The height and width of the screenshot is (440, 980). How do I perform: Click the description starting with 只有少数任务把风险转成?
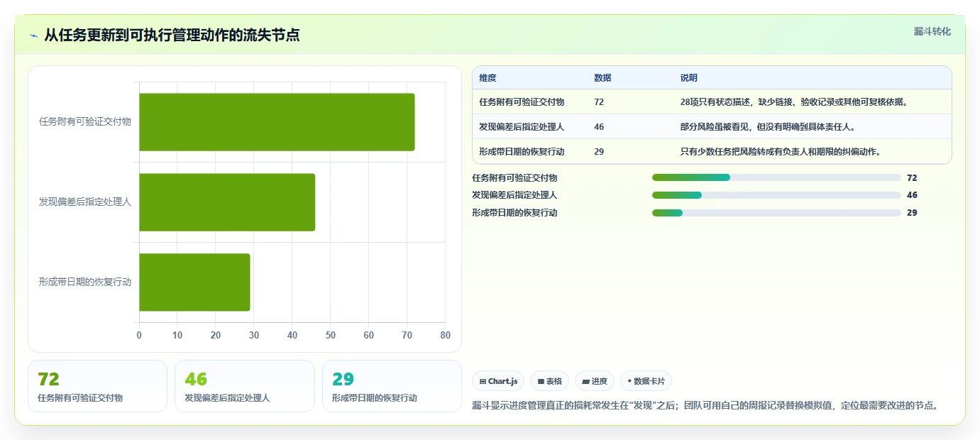(781, 152)
